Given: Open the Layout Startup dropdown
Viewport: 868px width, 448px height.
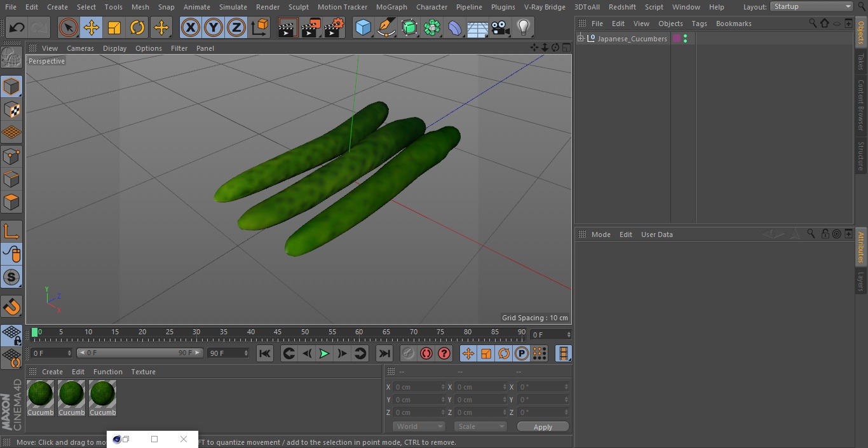Looking at the screenshot, I should pyautogui.click(x=812, y=6).
